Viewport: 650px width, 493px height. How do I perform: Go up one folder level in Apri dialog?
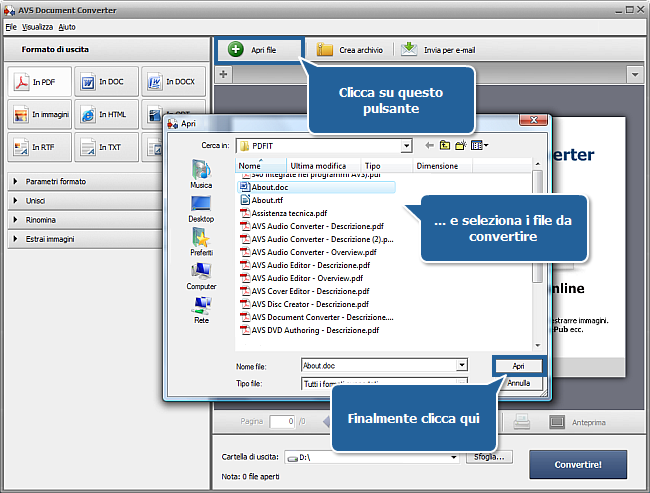445,146
